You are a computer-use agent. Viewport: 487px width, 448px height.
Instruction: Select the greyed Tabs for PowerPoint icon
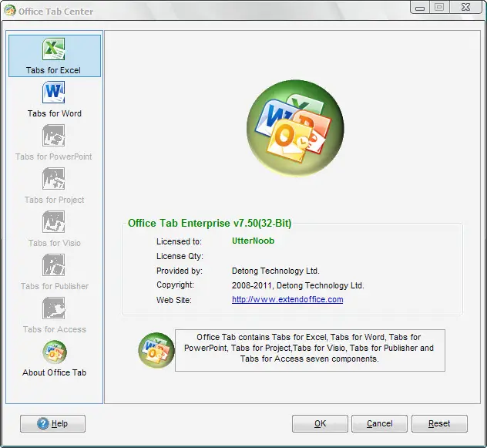pyautogui.click(x=53, y=136)
